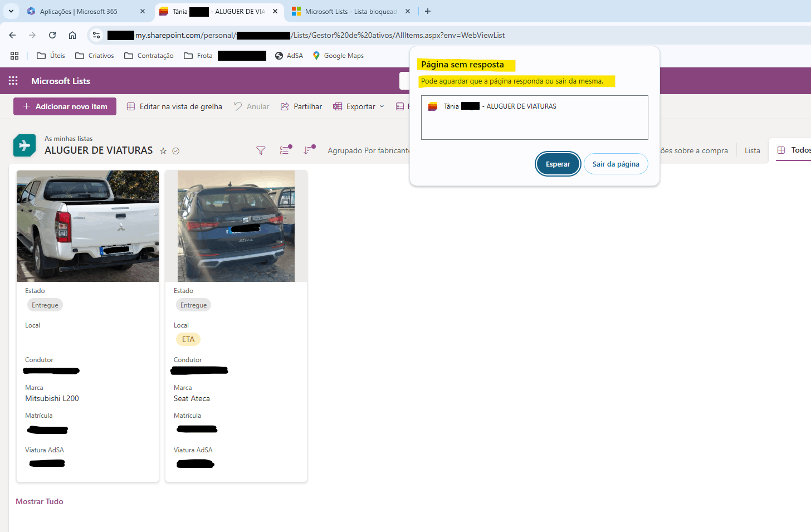Image resolution: width=811 pixels, height=532 pixels.
Task: Open the filter pane icon
Action: 261,150
